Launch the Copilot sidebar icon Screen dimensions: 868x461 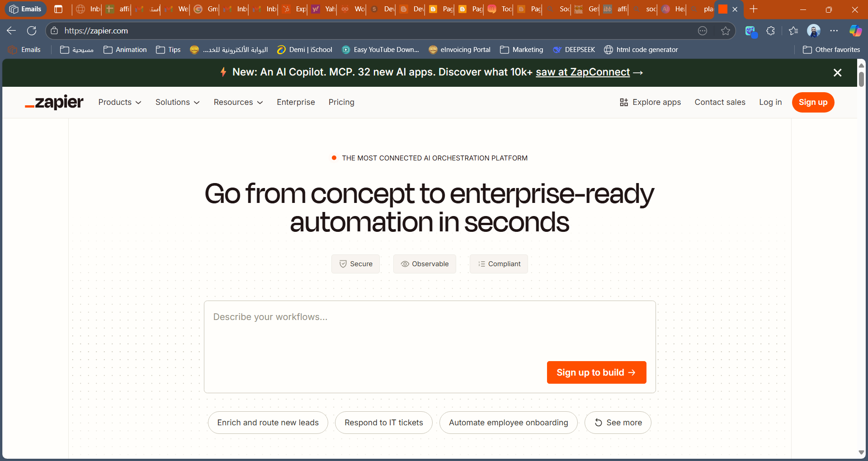pyautogui.click(x=855, y=31)
